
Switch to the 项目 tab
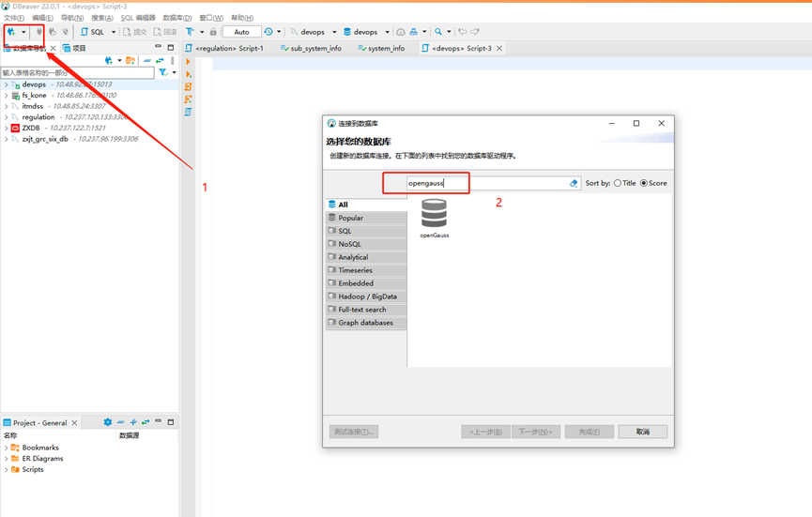74,48
